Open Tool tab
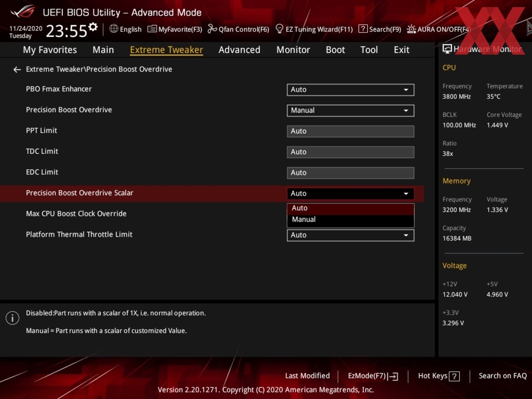 pyautogui.click(x=369, y=50)
